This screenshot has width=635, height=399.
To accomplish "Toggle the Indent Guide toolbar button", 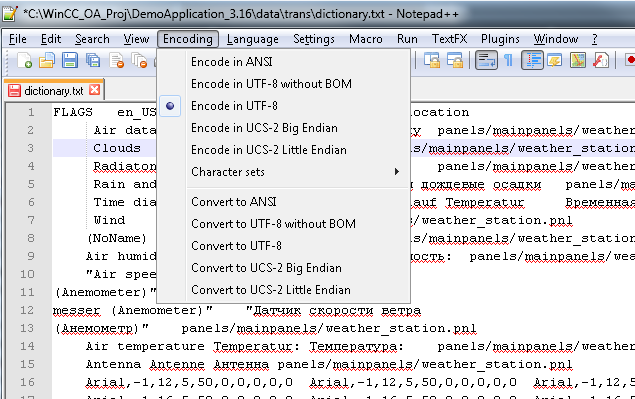I will pyautogui.click(x=532, y=60).
